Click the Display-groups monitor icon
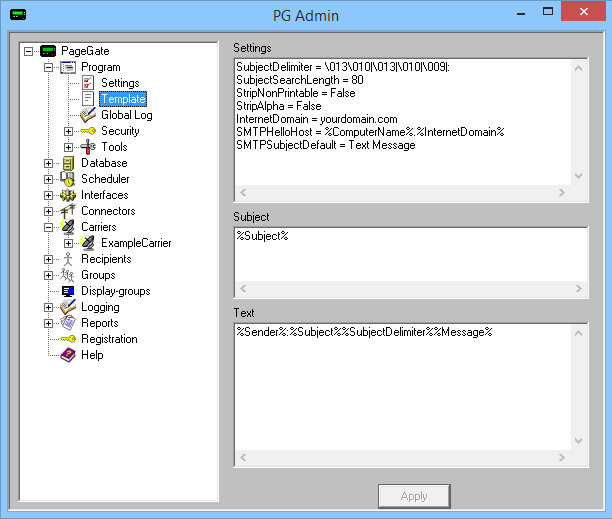The width and height of the screenshot is (612, 519). 68,291
